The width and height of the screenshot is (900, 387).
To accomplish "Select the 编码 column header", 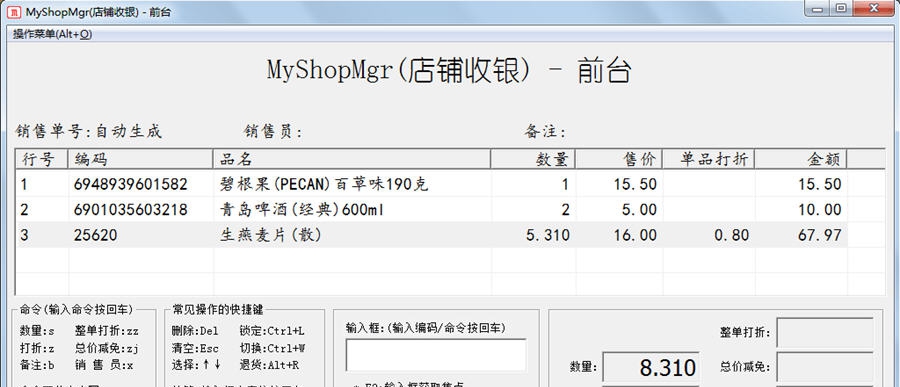I will point(141,159).
